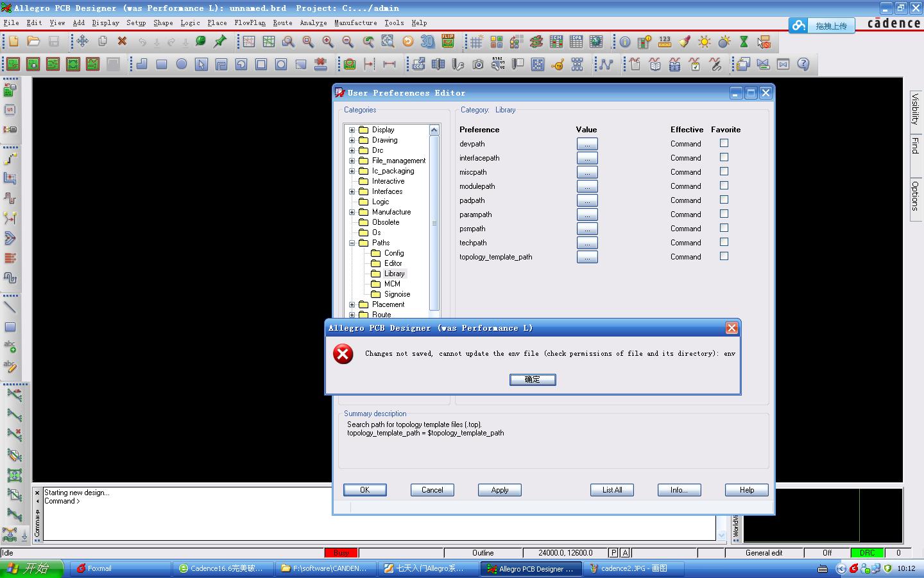This screenshot has height=578, width=924.
Task: Select the Move tool (four-arrow icon)
Action: coord(83,41)
